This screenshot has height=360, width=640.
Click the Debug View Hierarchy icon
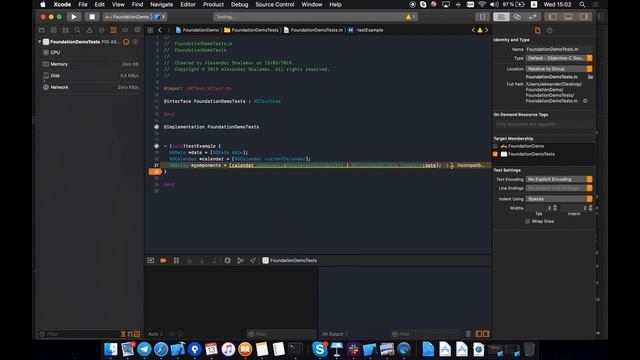tap(227, 260)
